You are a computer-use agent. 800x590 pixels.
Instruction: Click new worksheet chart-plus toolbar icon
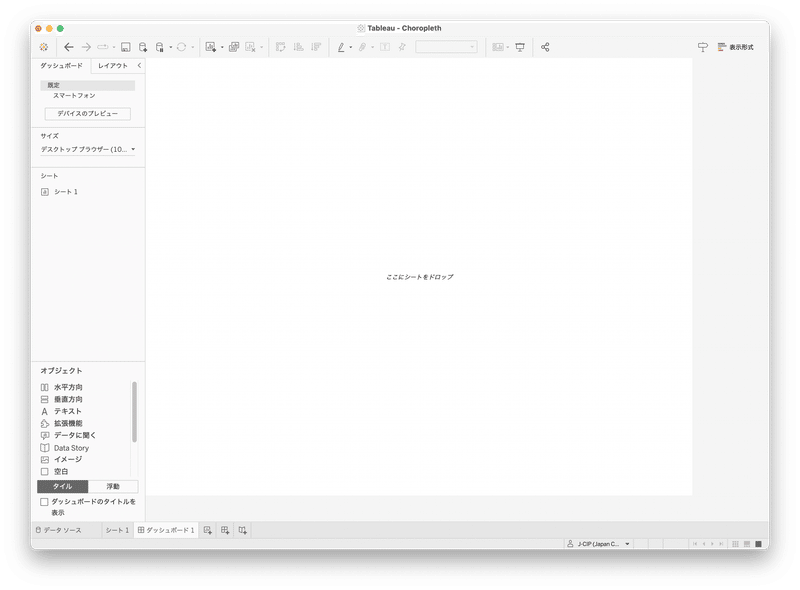[x=211, y=47]
